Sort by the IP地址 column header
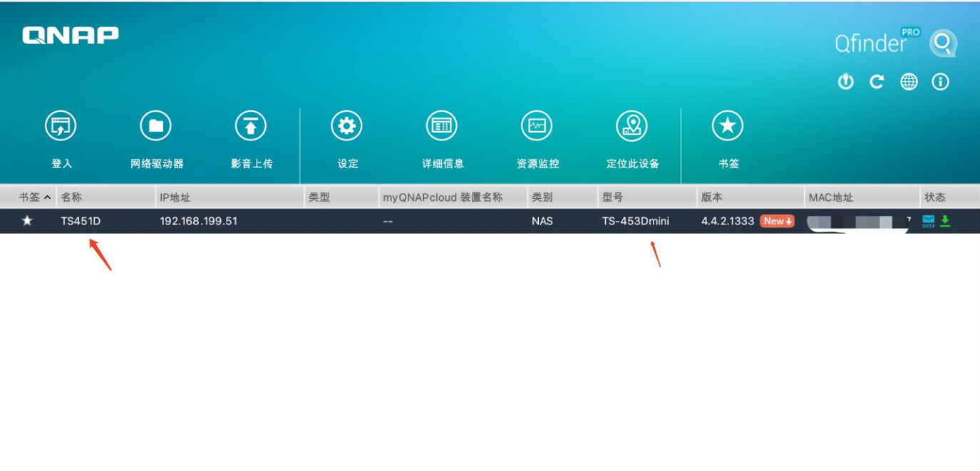 point(230,197)
